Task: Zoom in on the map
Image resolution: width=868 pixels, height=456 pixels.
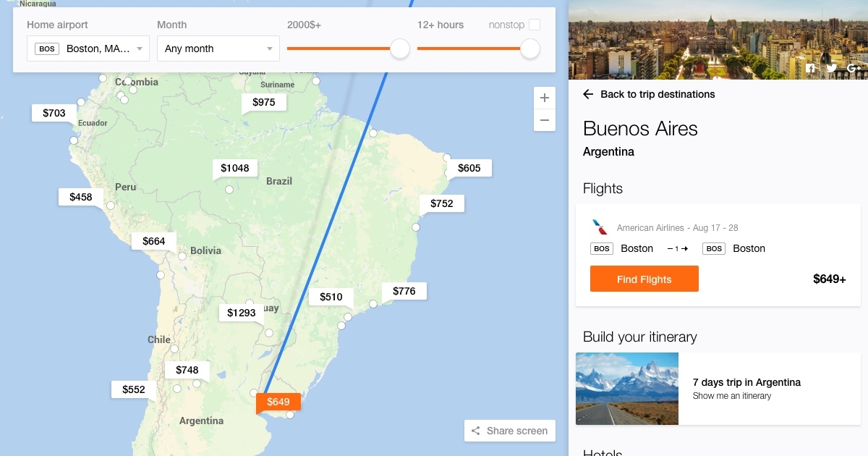Action: pyautogui.click(x=545, y=98)
